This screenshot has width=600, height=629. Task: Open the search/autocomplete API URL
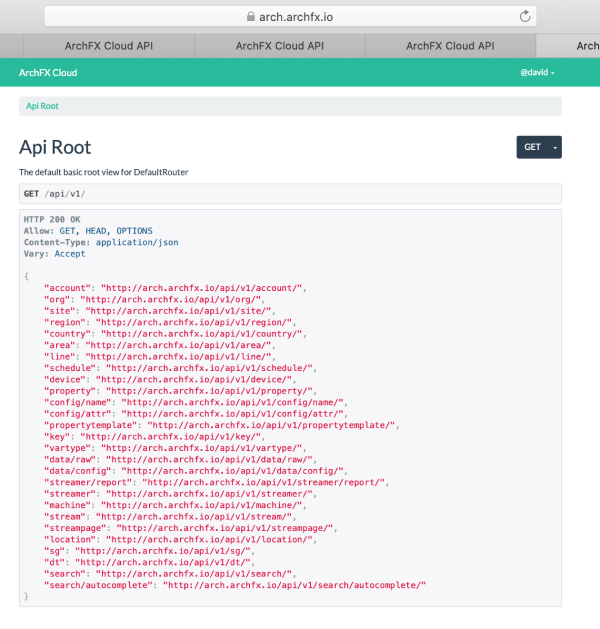click(294, 585)
